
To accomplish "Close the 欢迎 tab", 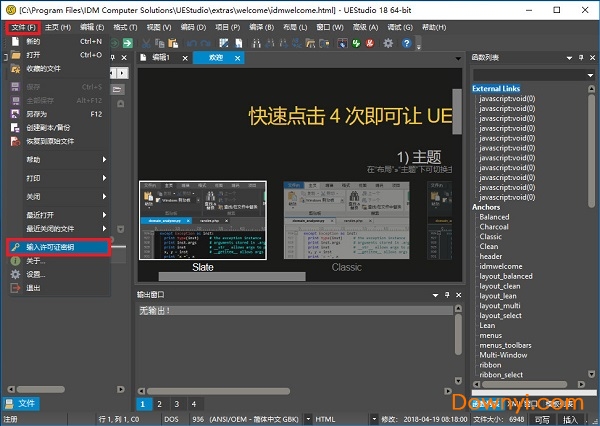I will 238,58.
